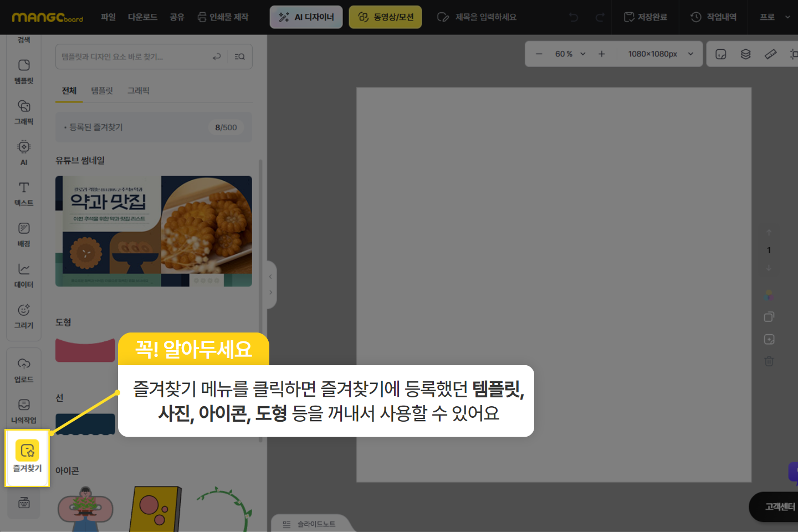Click the AI 디자이너 button

(306, 17)
